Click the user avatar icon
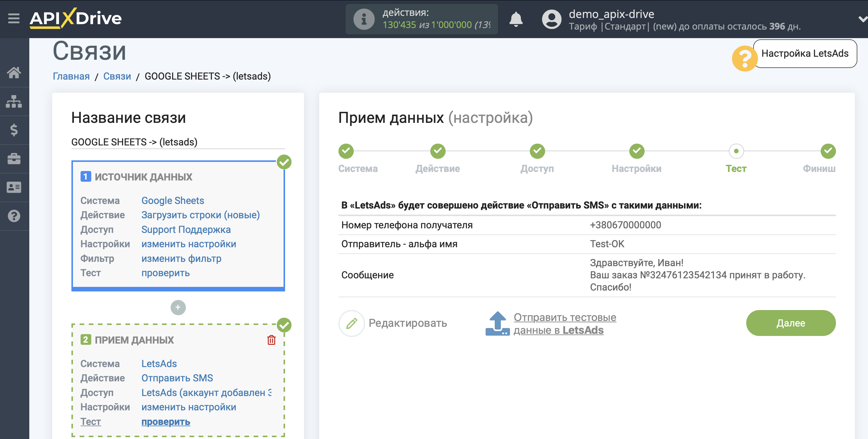868x439 pixels. pyautogui.click(x=552, y=19)
